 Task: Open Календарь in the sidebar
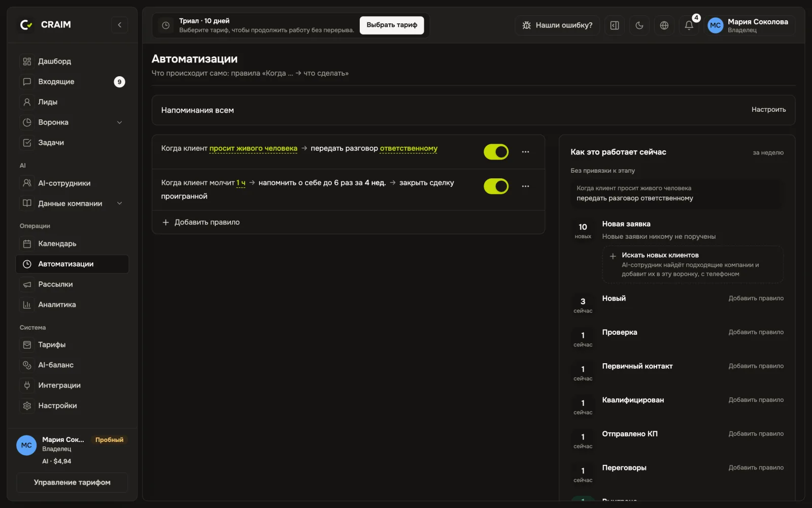(x=72, y=244)
